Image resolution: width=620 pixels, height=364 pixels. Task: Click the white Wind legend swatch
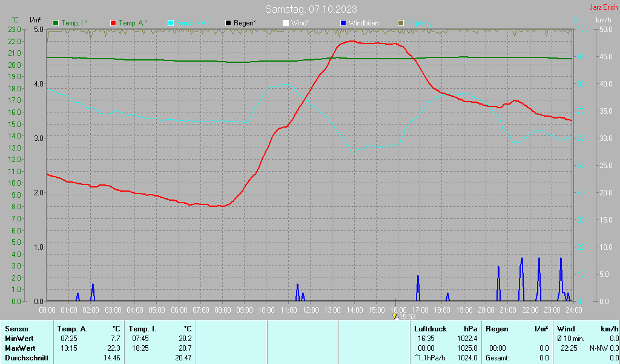click(286, 24)
